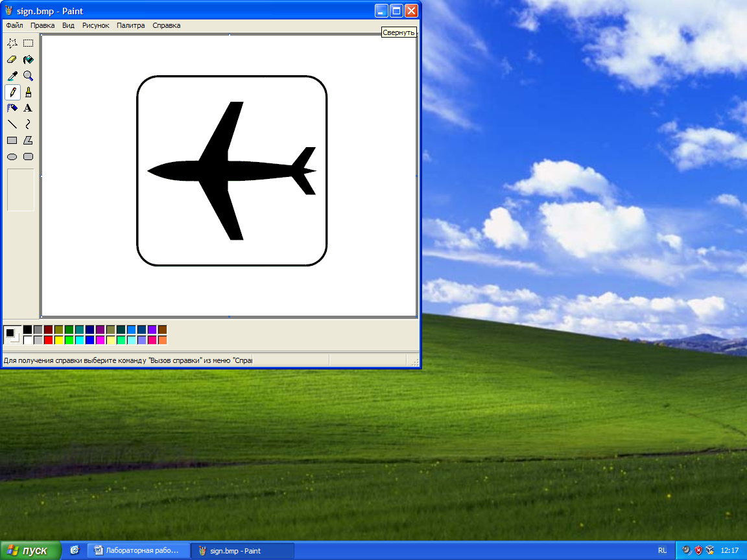Pick the white color swatch

pos(28,340)
